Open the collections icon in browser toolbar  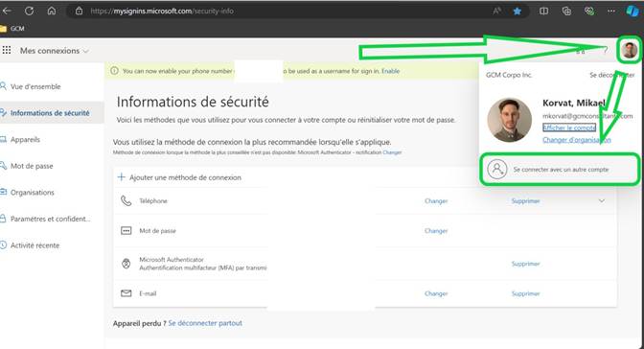[x=566, y=12]
